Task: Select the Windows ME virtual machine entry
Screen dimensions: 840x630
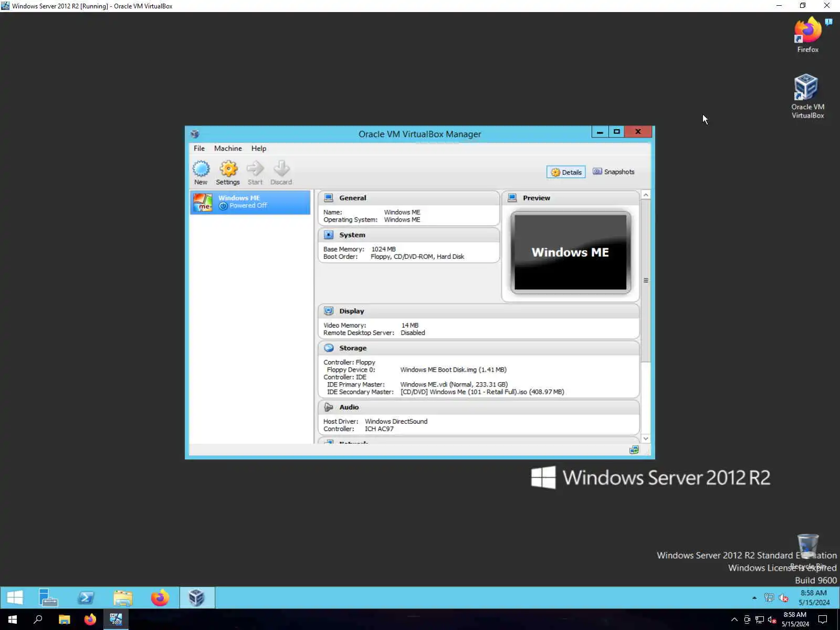Action: pyautogui.click(x=250, y=202)
